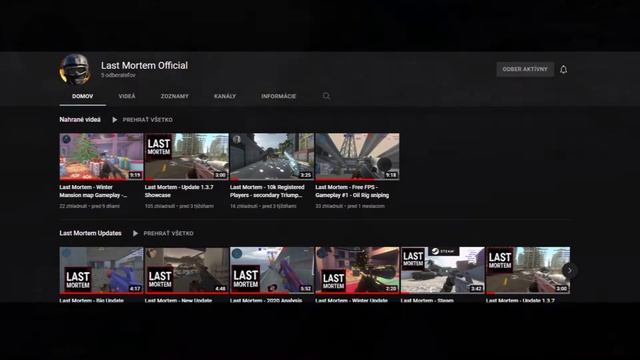Open the 4:17 video thumbnail in Updates row
Image resolution: width=640 pixels, height=360 pixels.
coord(101,270)
